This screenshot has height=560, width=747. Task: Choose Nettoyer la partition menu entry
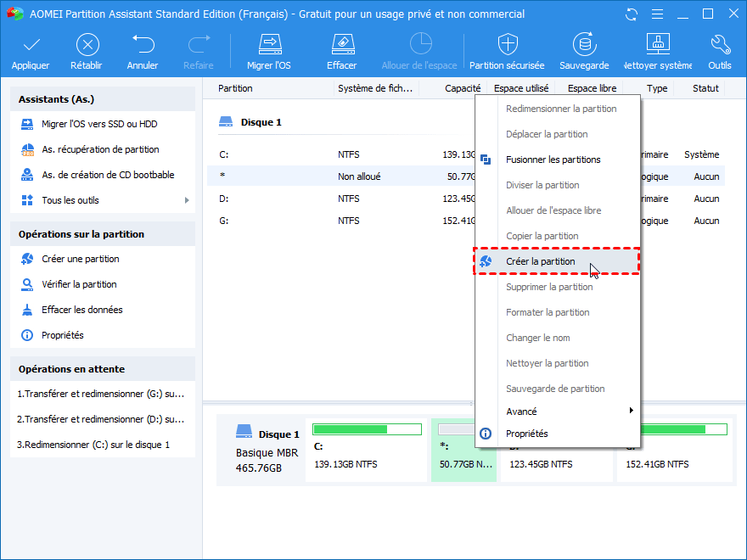(x=558, y=363)
